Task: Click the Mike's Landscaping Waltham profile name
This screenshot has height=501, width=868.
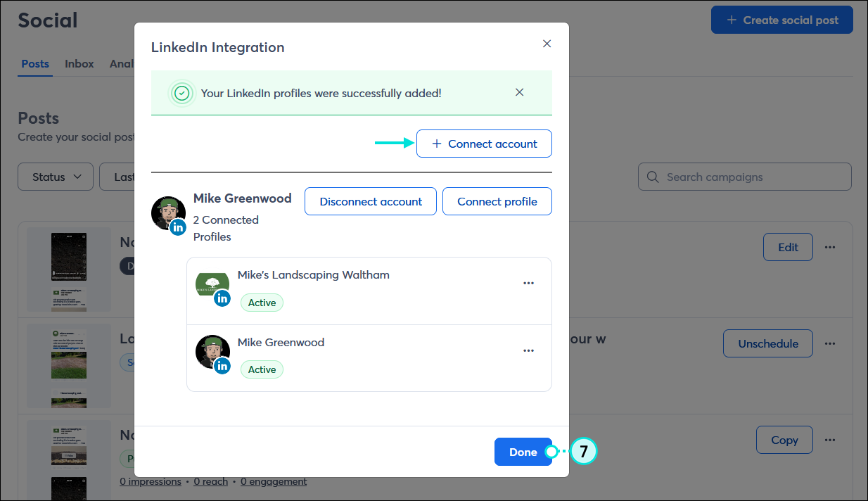Action: (314, 275)
